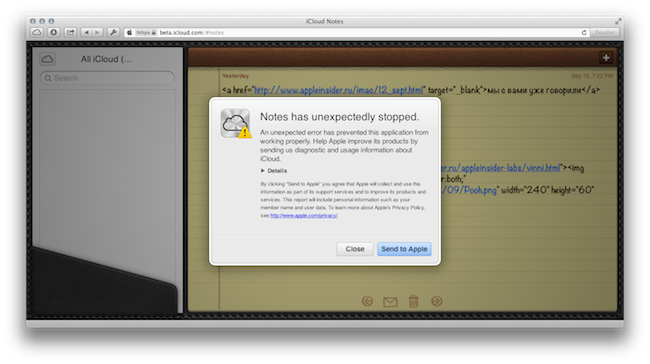Click the Pooh.png link in note
Image resolution: width=650 pixels, height=364 pixels.
point(469,190)
